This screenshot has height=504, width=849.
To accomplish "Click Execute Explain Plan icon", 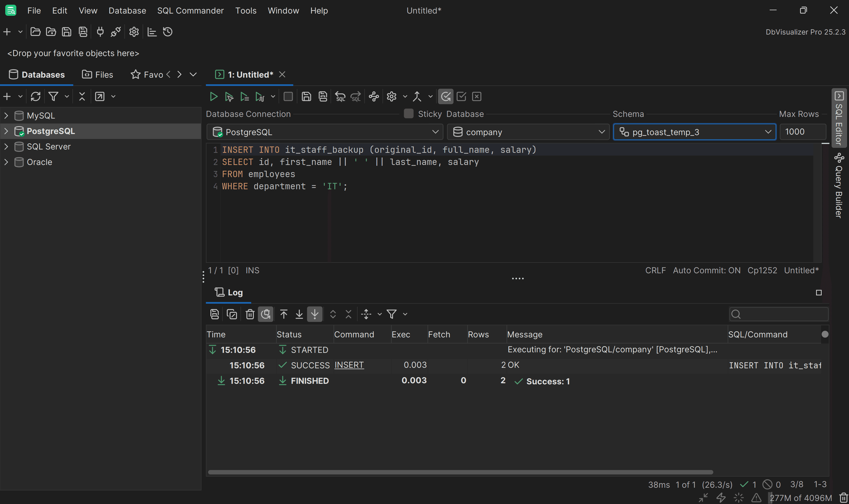I will click(x=260, y=97).
